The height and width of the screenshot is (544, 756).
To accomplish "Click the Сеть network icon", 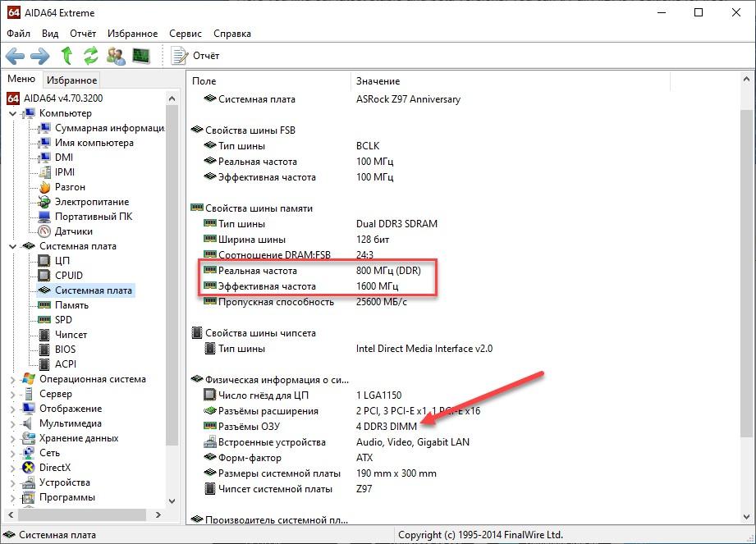I will (x=29, y=453).
